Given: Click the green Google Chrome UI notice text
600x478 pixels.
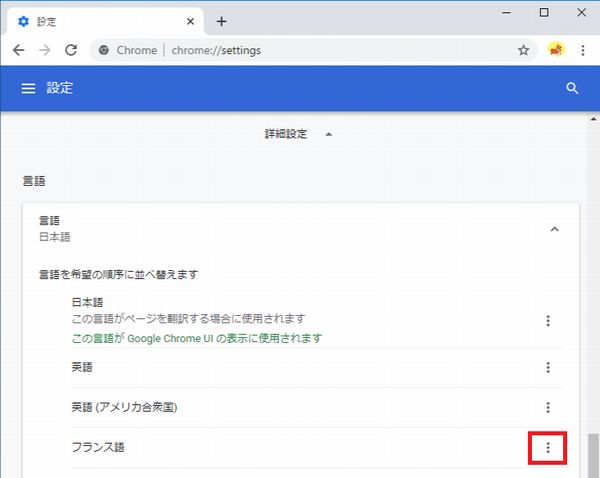Looking at the screenshot, I should tap(197, 338).
